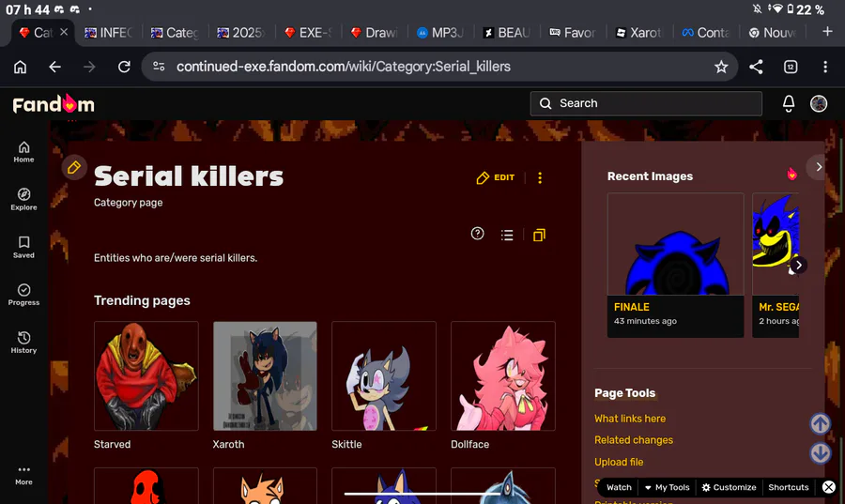This screenshot has height=504, width=845.
Task: Open the tab switcher showing 12 tabs
Action: click(x=791, y=67)
